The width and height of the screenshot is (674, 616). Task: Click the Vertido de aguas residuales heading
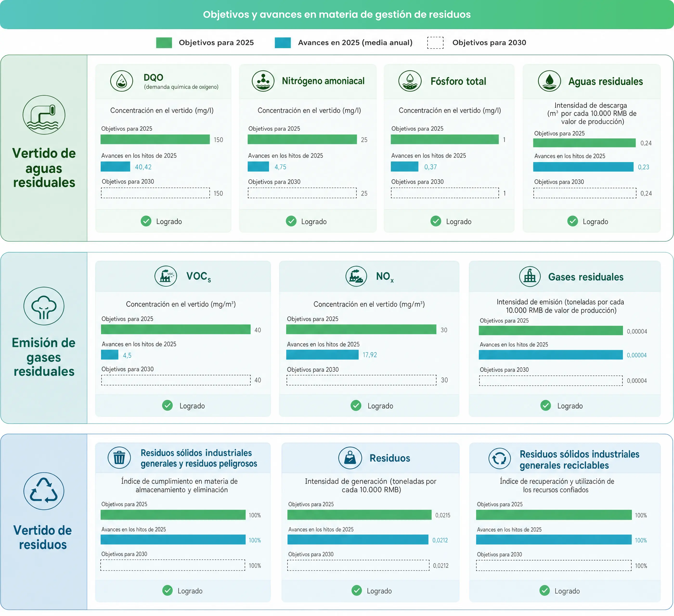(x=44, y=168)
